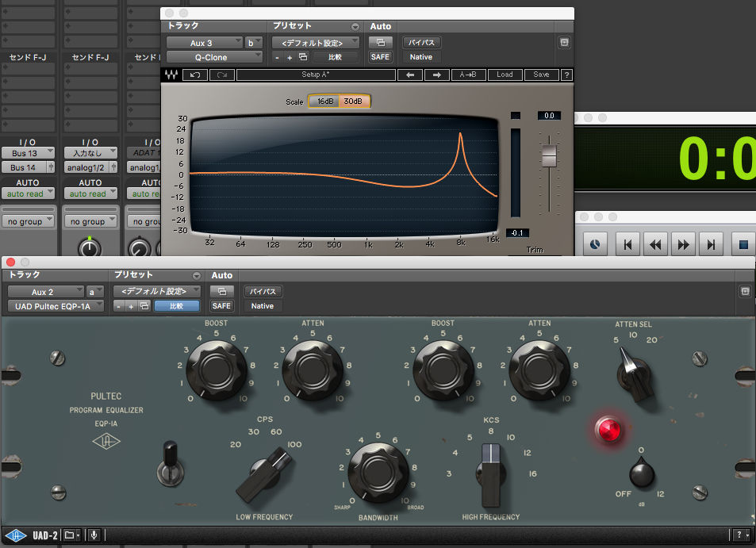Bypass the Q-Clone plugin
The width and height of the screenshot is (756, 548).
pyautogui.click(x=421, y=42)
